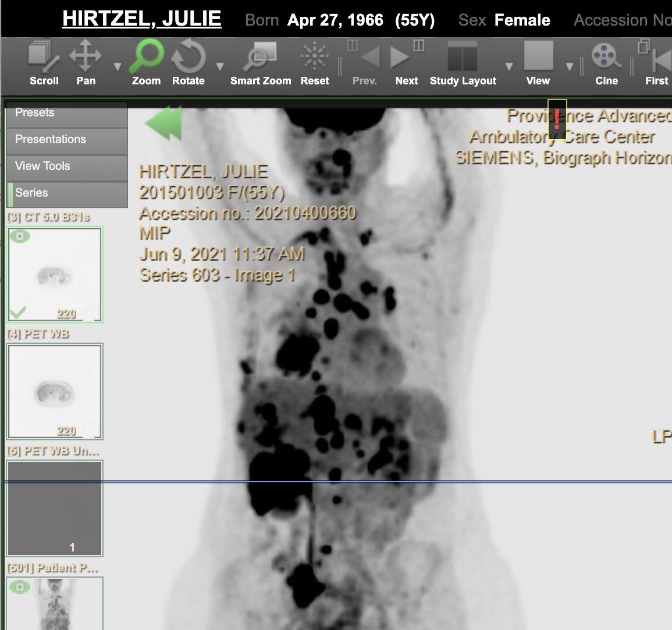Start Cine playback
The width and height of the screenshot is (672, 630).
[606, 64]
